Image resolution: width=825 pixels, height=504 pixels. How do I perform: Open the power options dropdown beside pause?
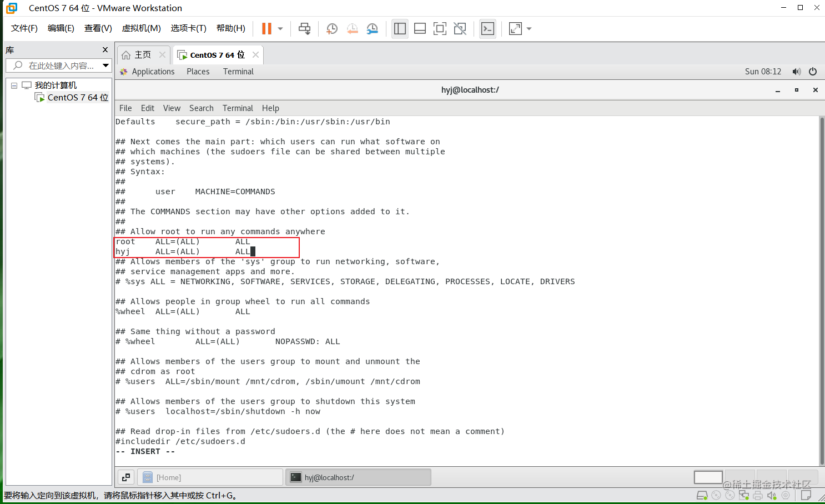[x=280, y=28]
